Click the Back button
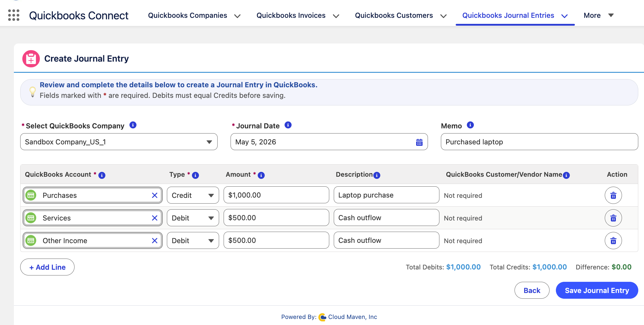 coord(532,291)
